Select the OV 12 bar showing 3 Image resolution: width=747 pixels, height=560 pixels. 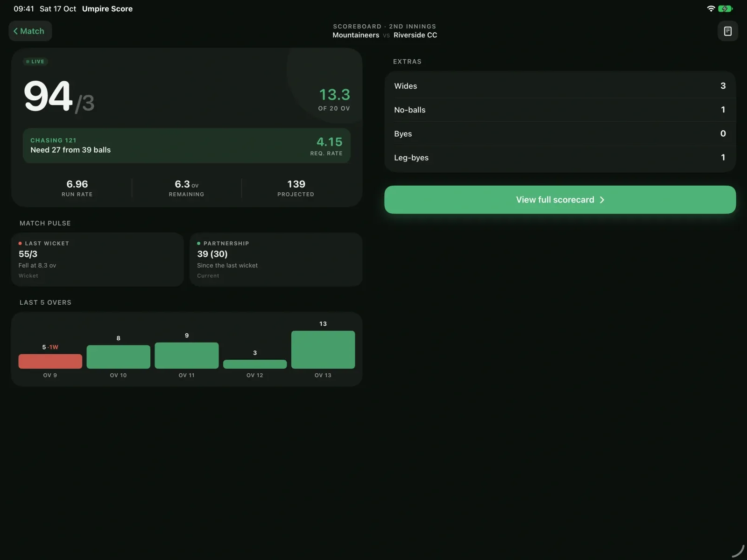255,364
